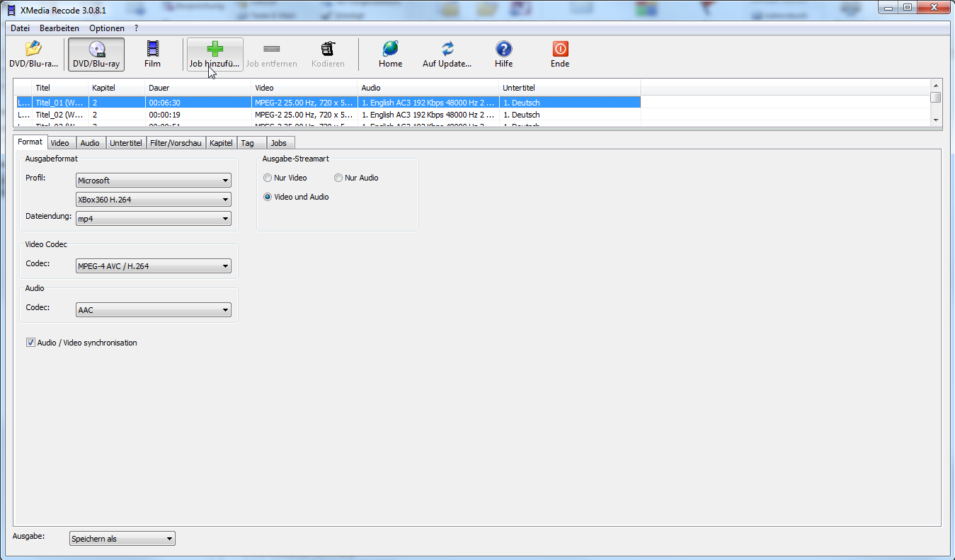
Task: Click the green plus Job hinzufügen icon
Action: tap(215, 49)
